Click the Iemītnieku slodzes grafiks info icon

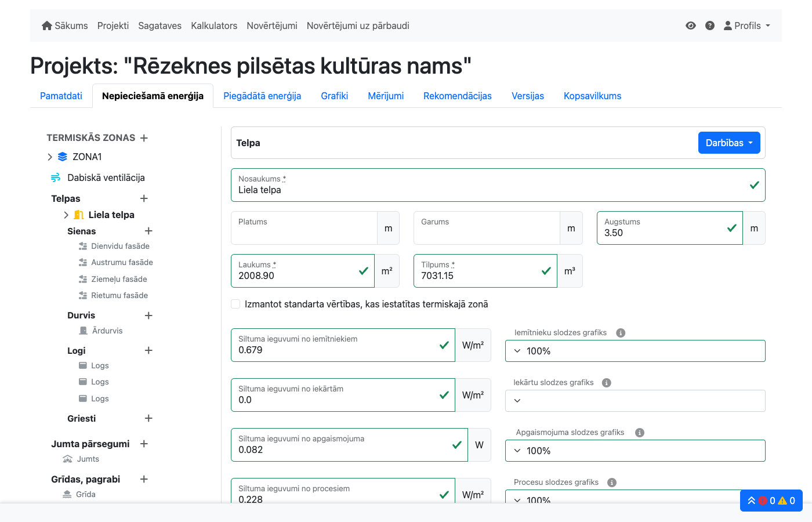pyautogui.click(x=621, y=332)
